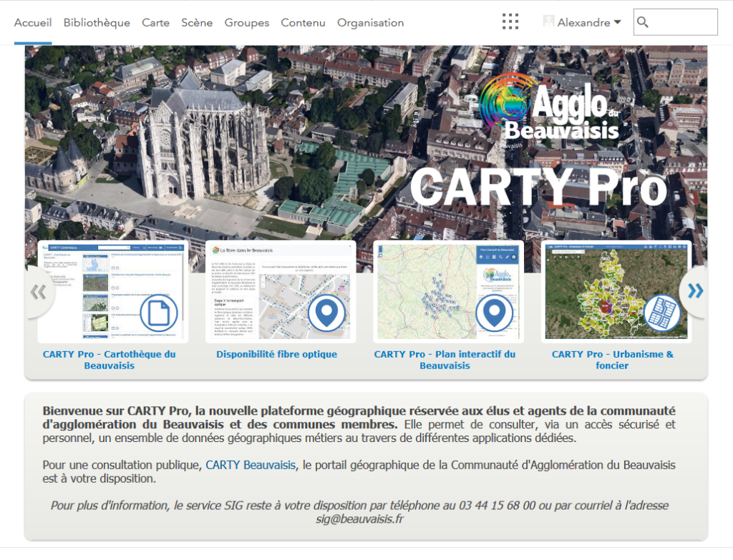
Task: Open the Carte menu item
Action: click(x=155, y=23)
